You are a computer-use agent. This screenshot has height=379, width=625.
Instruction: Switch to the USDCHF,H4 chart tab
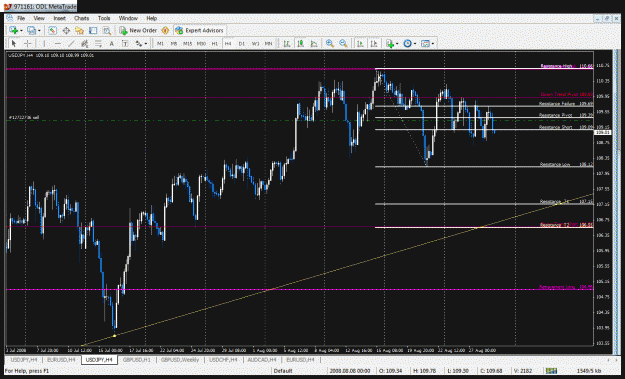223,360
